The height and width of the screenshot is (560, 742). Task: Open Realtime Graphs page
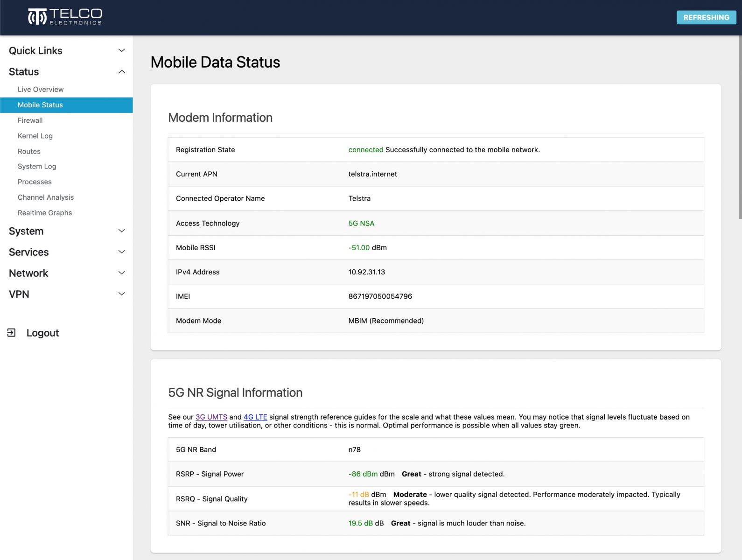(45, 212)
